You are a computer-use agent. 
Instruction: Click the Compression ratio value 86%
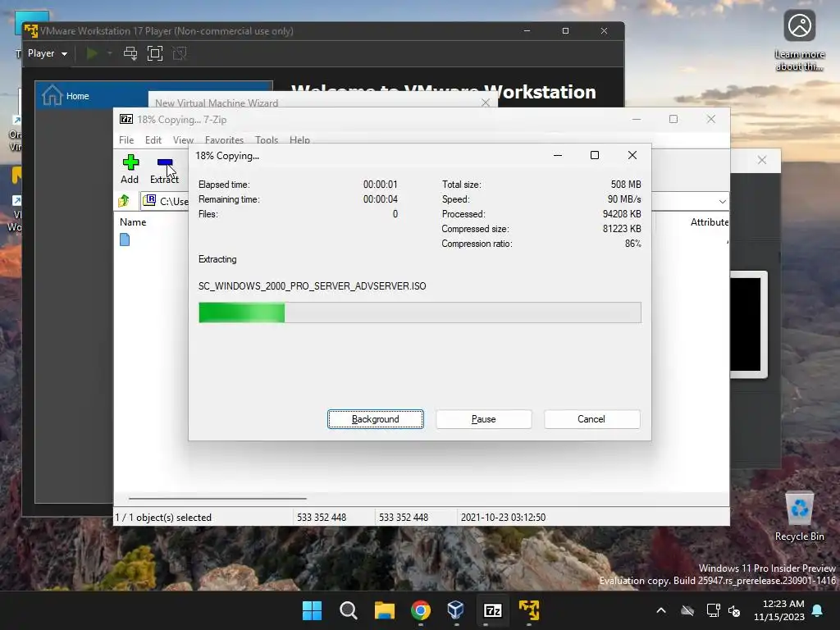632,244
